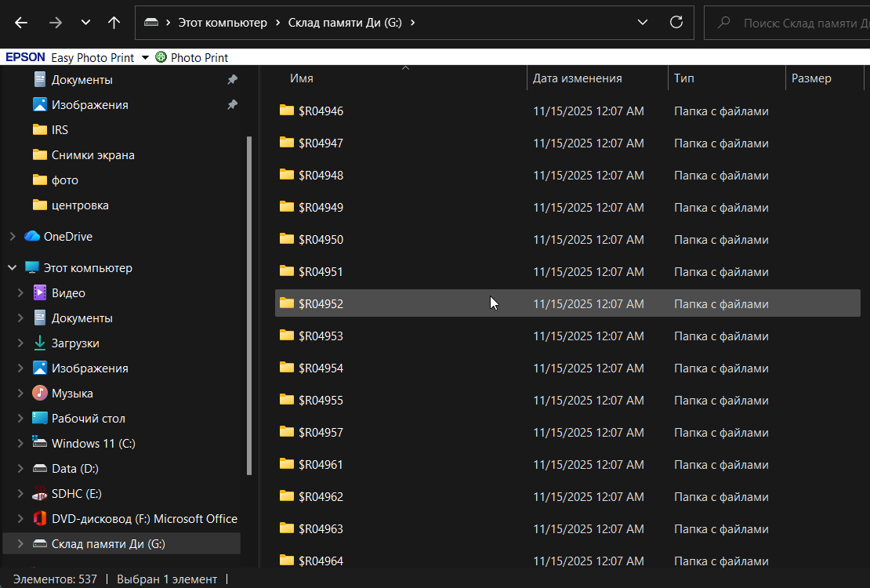Expand the 'Видео' tree node
Viewport: 870px width, 588px height.
click(x=20, y=292)
